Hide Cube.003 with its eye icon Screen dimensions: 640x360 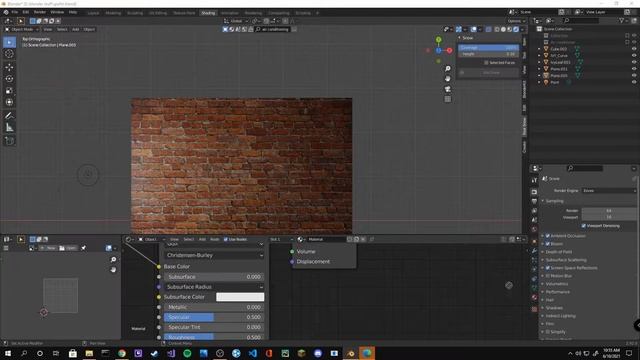pyautogui.click(x=634, y=49)
